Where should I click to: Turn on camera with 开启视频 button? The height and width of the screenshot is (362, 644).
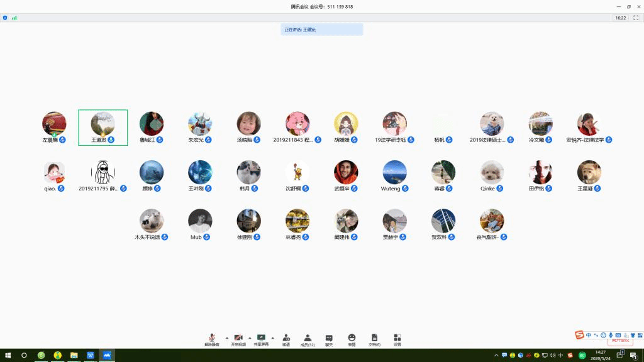pyautogui.click(x=238, y=339)
